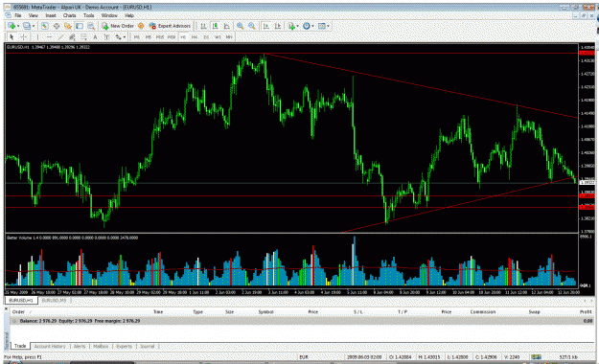Open the Templates dropdown
The width and height of the screenshot is (599, 364).
tap(324, 26)
